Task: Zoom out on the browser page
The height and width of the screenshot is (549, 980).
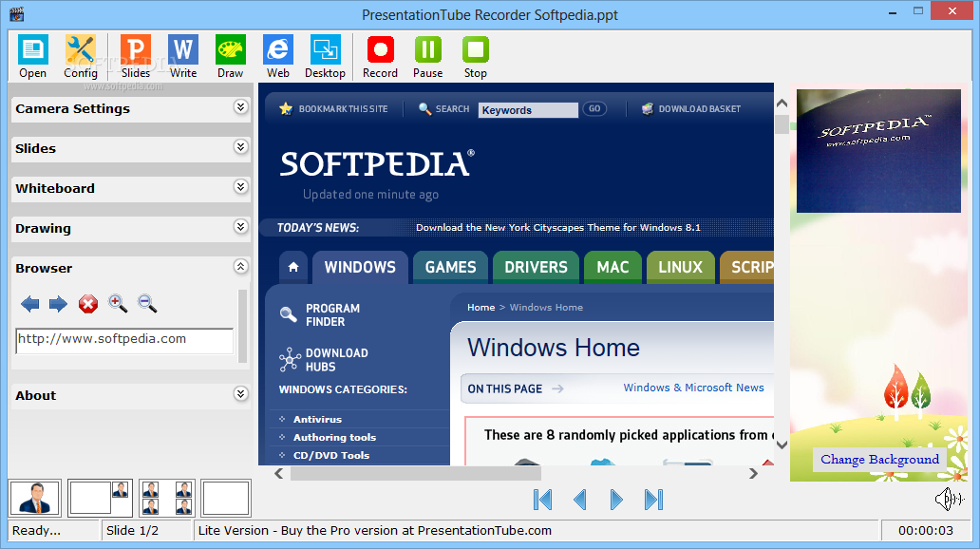Action: [147, 303]
